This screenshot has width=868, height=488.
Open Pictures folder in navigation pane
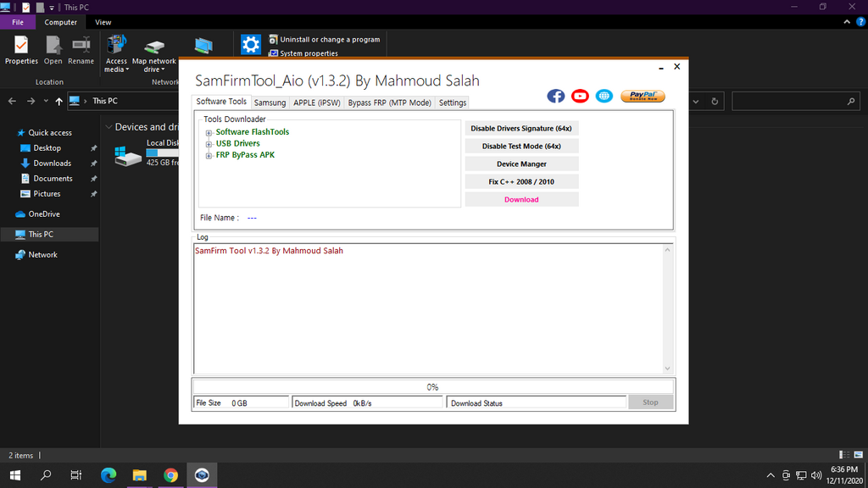coord(47,194)
